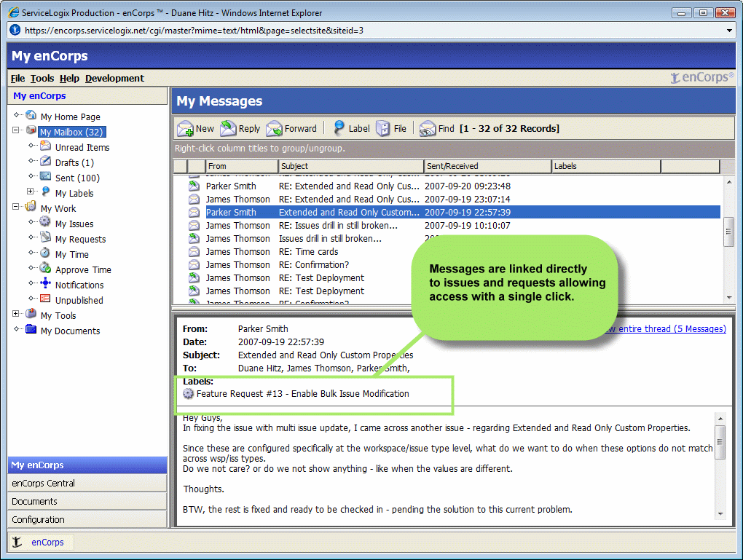Click the envelope icon beside RE: Time cards

point(194,251)
